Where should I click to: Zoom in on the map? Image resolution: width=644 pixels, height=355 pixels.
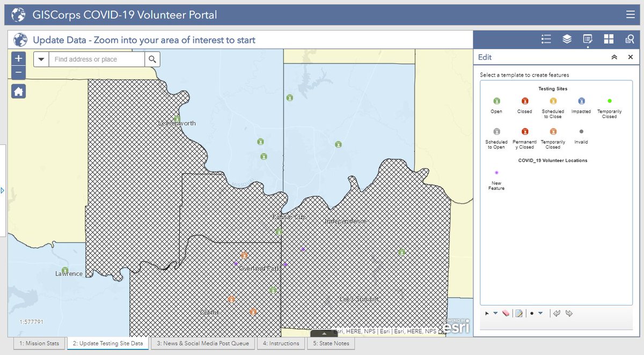[x=18, y=59]
